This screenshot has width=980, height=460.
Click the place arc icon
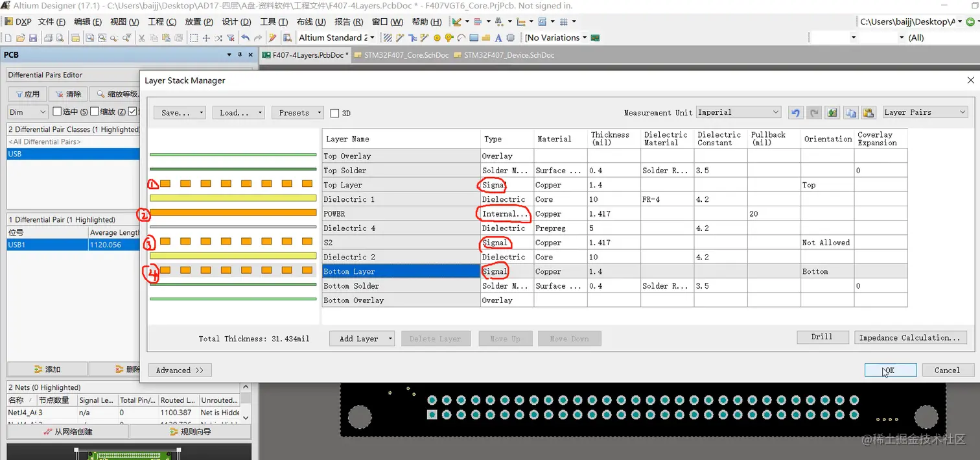461,38
